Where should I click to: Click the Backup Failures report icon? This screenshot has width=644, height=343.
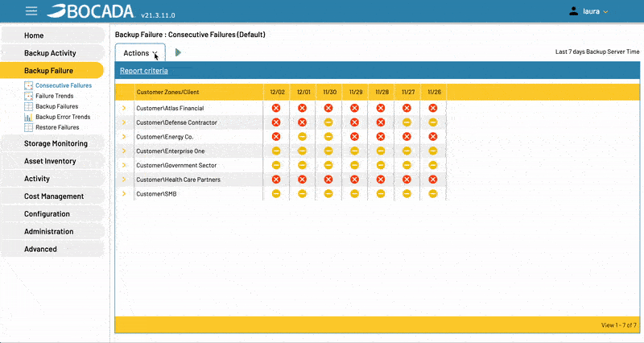point(28,106)
